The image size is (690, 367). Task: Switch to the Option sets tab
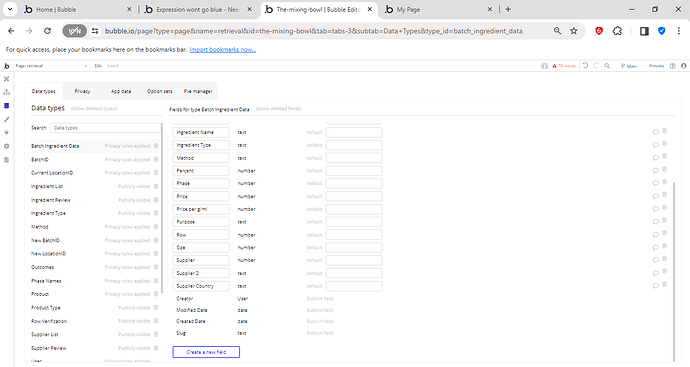pos(160,91)
